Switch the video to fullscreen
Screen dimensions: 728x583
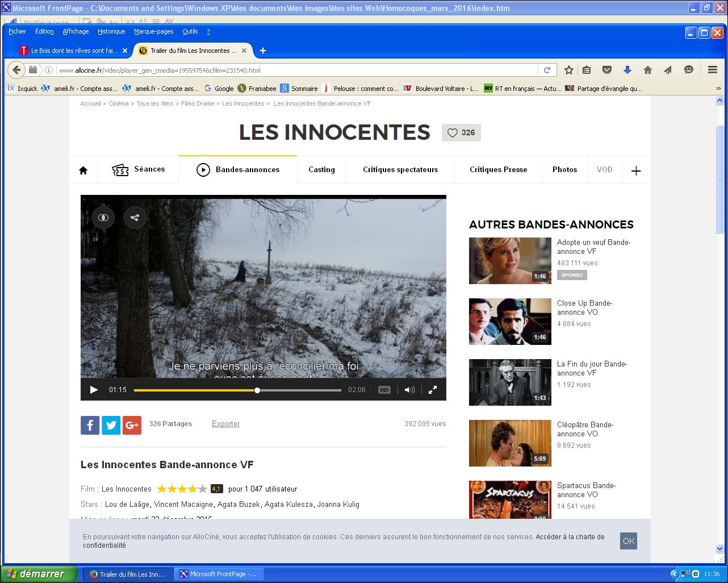pyautogui.click(x=433, y=390)
